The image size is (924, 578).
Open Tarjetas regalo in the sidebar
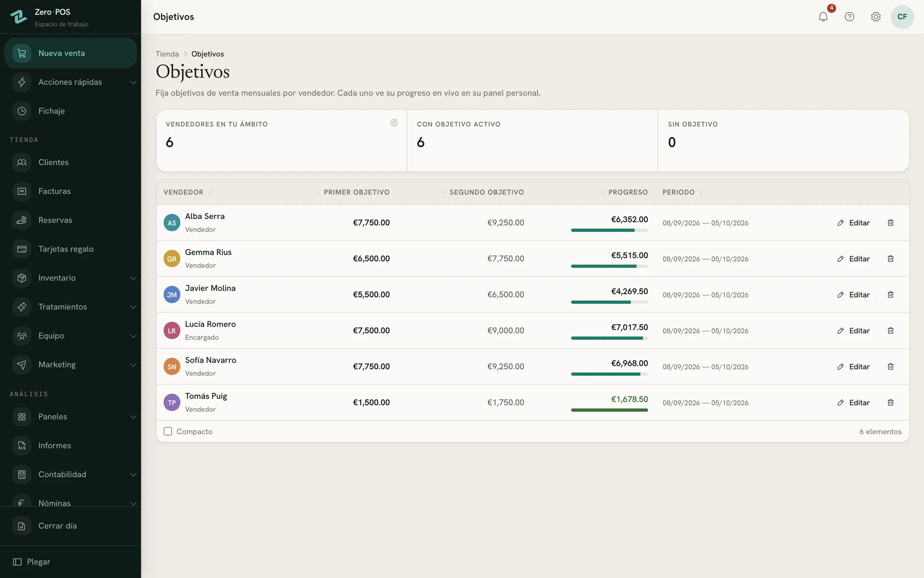coord(70,249)
